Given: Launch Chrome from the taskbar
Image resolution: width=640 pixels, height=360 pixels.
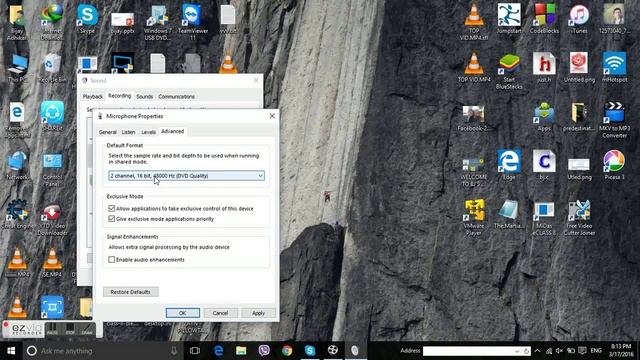Looking at the screenshot, I should (x=287, y=350).
